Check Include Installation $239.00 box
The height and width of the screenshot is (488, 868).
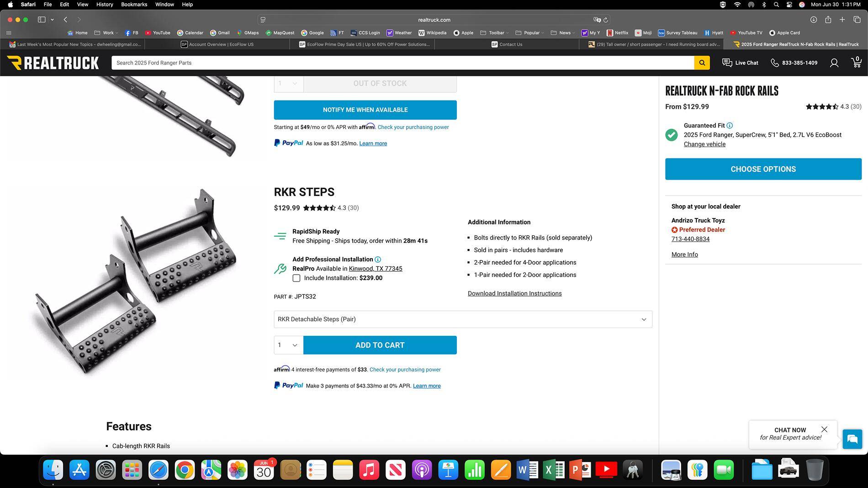296,278
